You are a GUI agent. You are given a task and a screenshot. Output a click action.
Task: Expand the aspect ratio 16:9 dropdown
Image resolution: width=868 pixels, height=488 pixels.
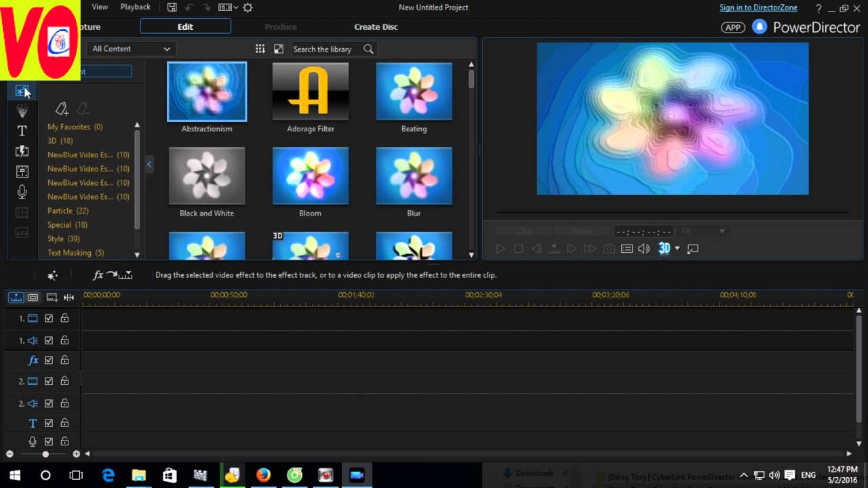(x=226, y=7)
